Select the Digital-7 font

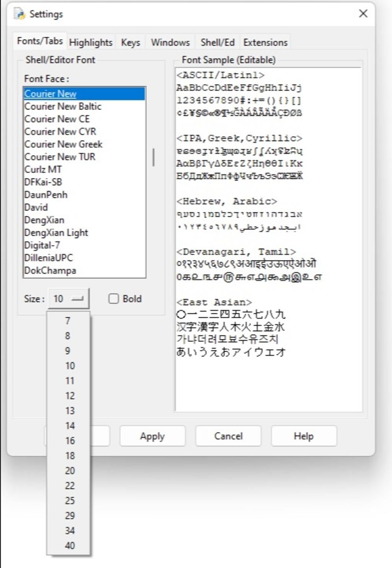click(84, 246)
